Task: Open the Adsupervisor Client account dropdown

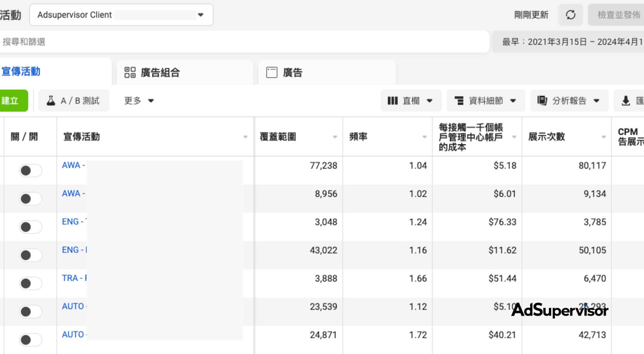Action: [x=121, y=15]
